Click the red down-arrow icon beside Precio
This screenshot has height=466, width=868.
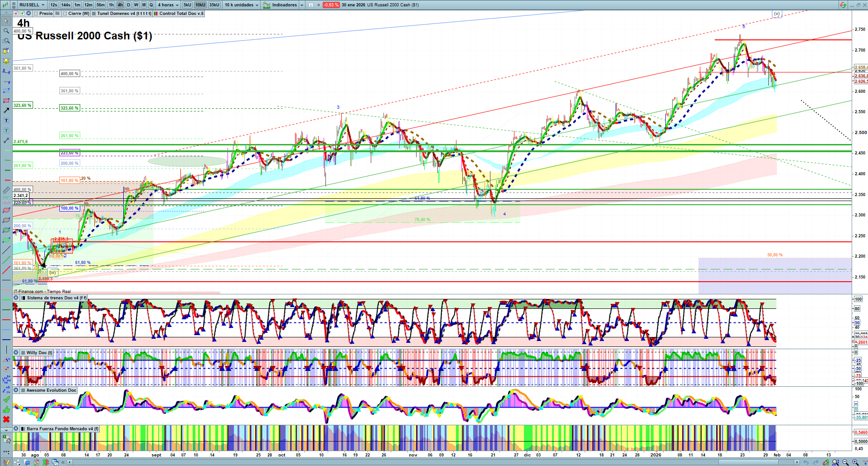16,14
